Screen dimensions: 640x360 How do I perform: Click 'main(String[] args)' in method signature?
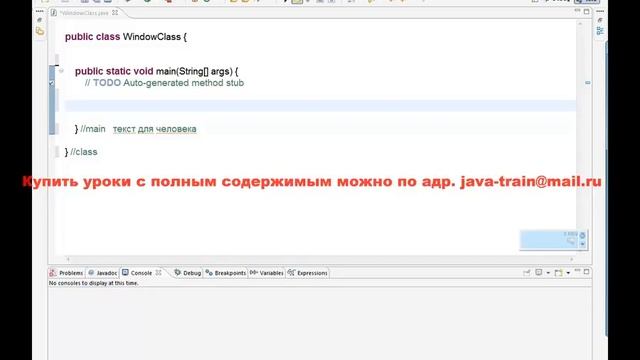click(x=194, y=71)
